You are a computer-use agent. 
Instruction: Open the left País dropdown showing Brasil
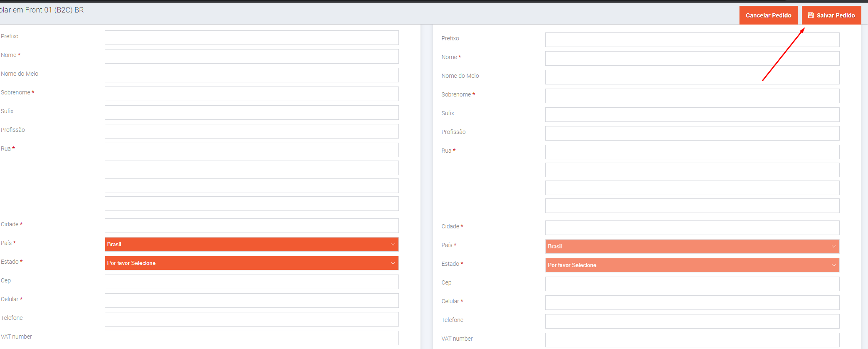(x=251, y=245)
